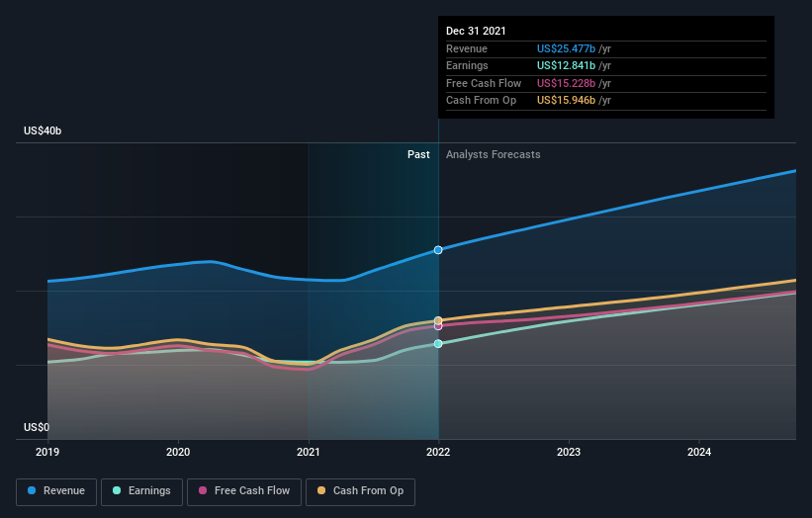Click the 2022 x-axis label

click(x=438, y=452)
